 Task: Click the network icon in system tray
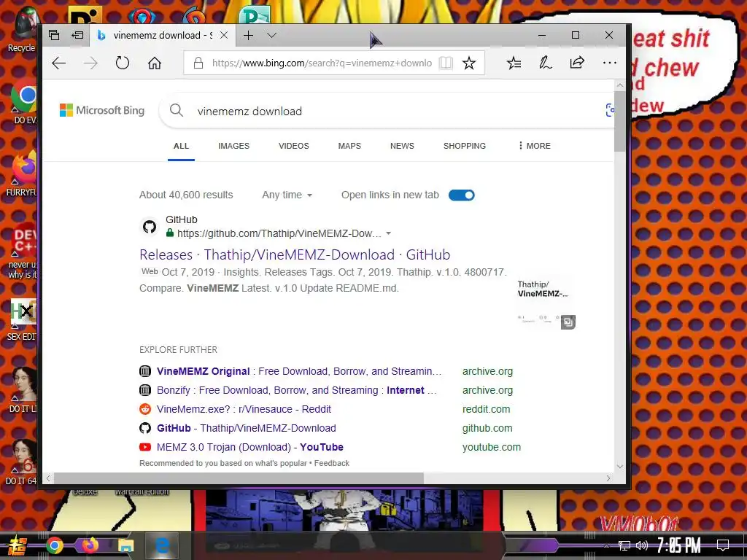point(624,545)
